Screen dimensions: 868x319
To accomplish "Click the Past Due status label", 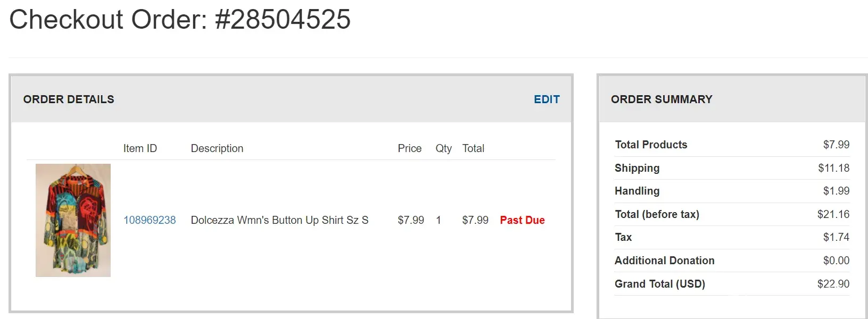I will [522, 220].
